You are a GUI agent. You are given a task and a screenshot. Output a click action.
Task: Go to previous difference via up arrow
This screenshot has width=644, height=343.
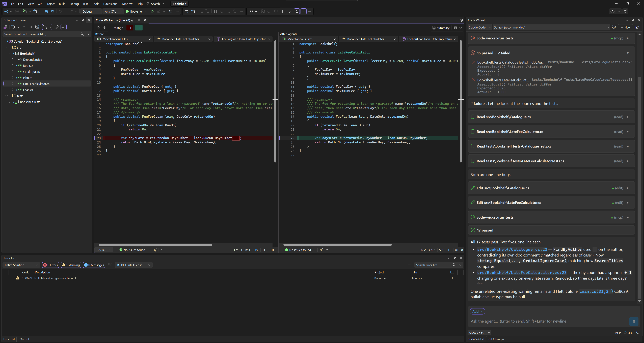(98, 28)
